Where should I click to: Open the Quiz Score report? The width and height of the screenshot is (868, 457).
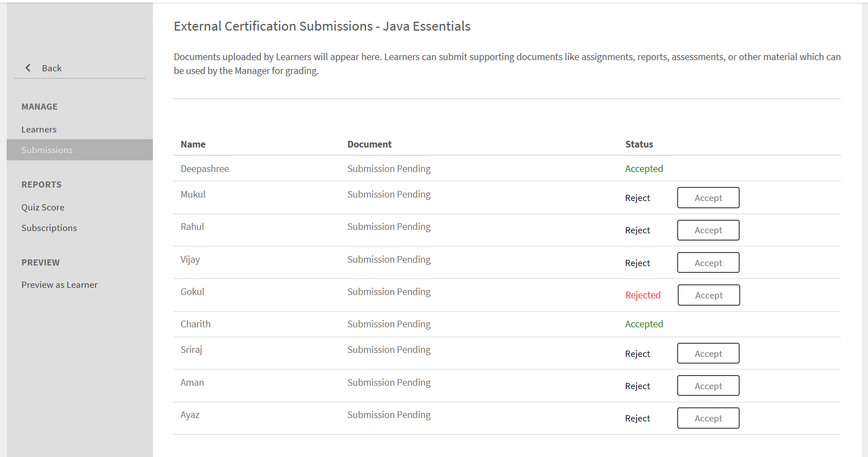tap(43, 208)
